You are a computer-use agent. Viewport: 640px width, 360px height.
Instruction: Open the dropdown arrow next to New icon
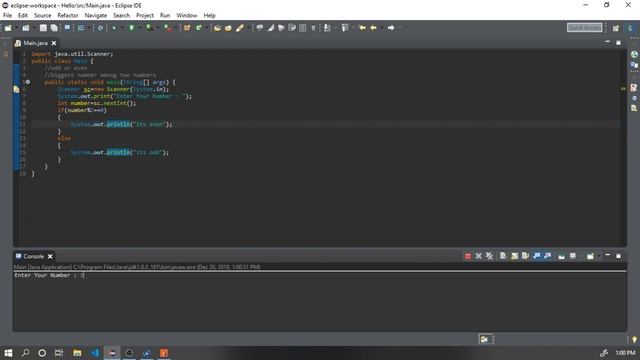click(16, 28)
